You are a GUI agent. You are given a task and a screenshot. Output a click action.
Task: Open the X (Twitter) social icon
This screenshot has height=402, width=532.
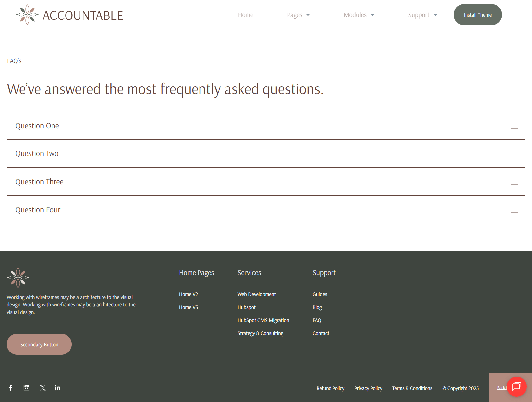point(43,388)
